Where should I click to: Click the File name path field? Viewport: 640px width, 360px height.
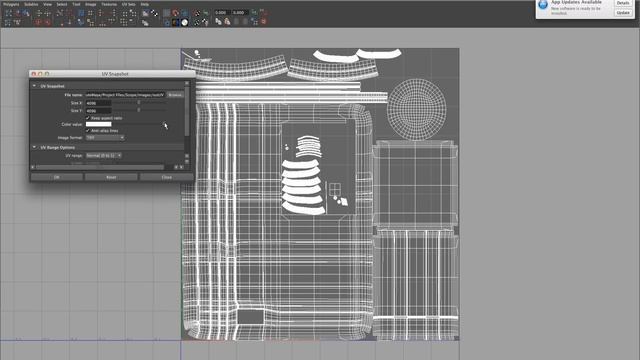[125, 95]
